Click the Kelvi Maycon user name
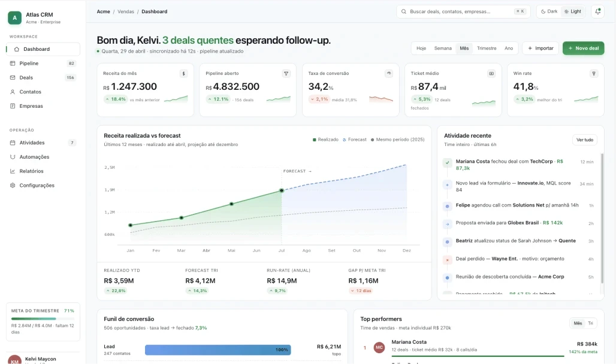Image resolution: width=616 pixels, height=364 pixels. coord(41,359)
